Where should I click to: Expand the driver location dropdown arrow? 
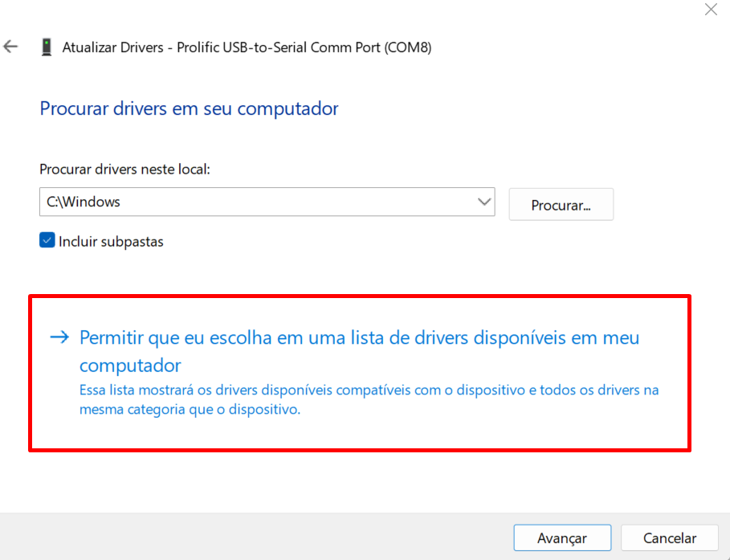484,202
